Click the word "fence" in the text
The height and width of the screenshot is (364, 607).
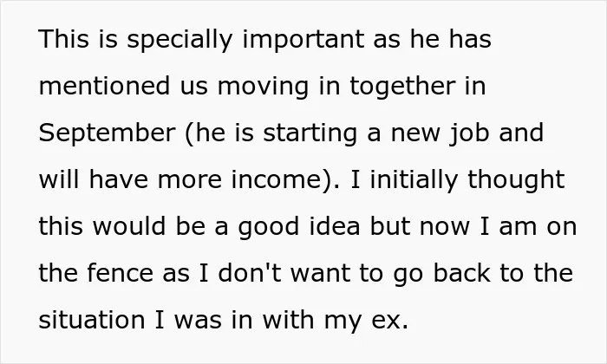click(120, 273)
